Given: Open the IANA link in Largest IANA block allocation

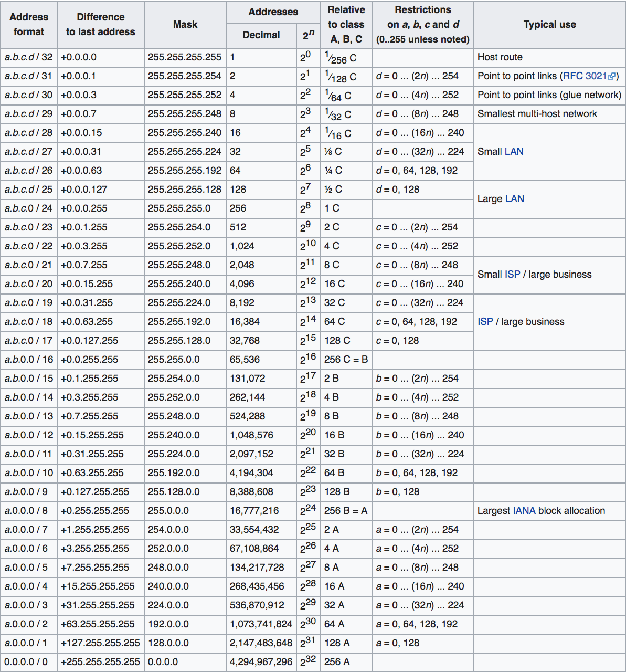Looking at the screenshot, I should (x=524, y=511).
